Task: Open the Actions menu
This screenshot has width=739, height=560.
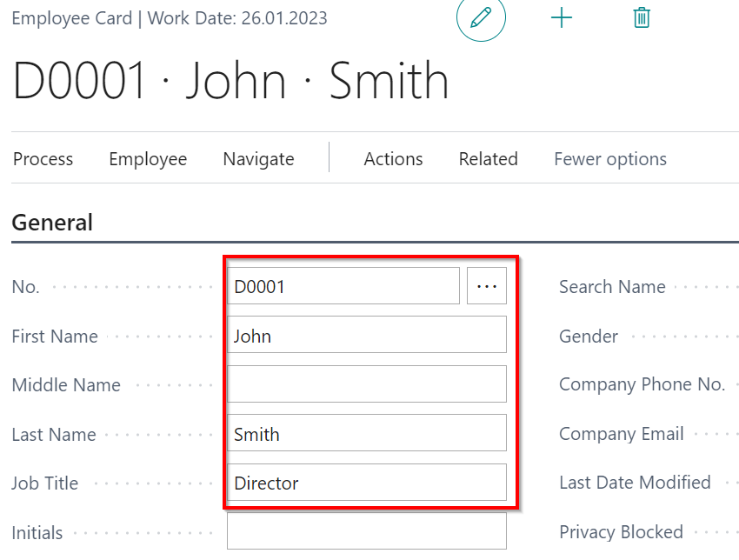Action: tap(394, 159)
